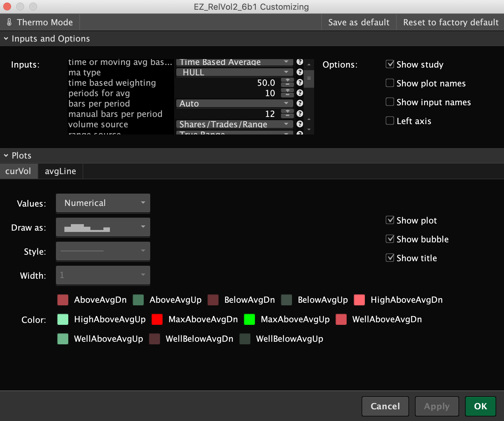Click the inputs list scrollbar thumb
The image size is (504, 421).
309,79
